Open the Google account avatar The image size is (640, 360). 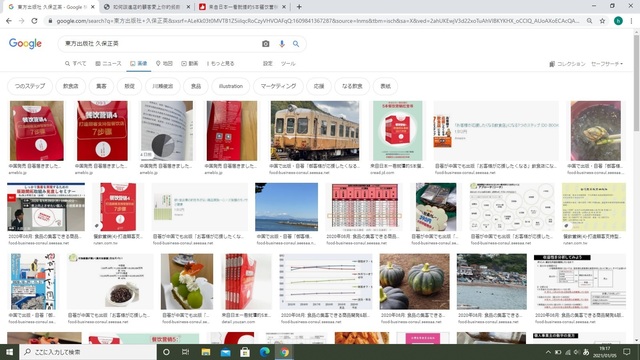tap(618, 21)
